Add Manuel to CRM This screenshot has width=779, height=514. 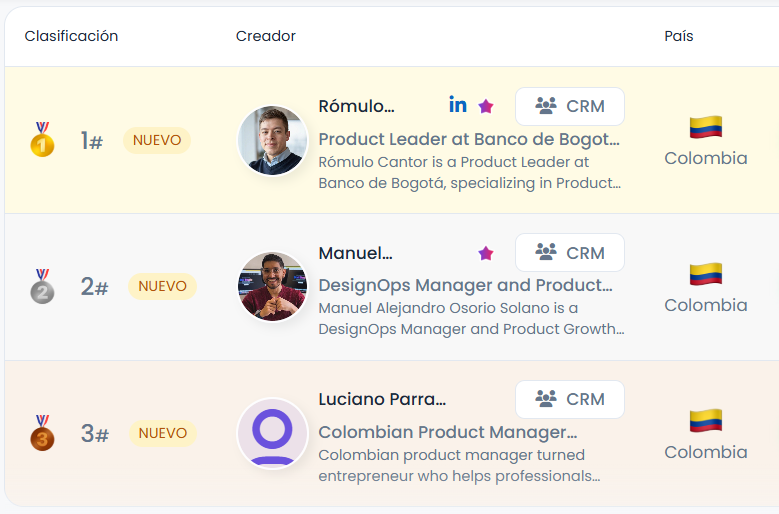(570, 253)
